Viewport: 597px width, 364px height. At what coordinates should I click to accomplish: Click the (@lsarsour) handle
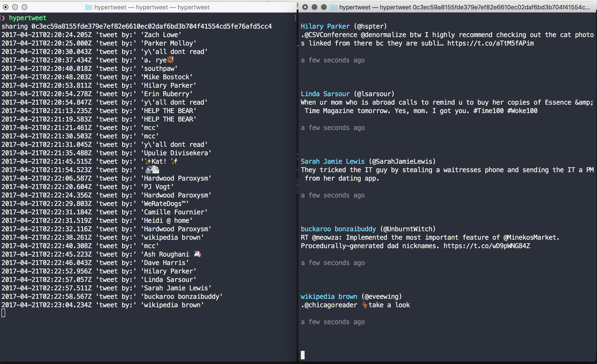[x=374, y=94]
